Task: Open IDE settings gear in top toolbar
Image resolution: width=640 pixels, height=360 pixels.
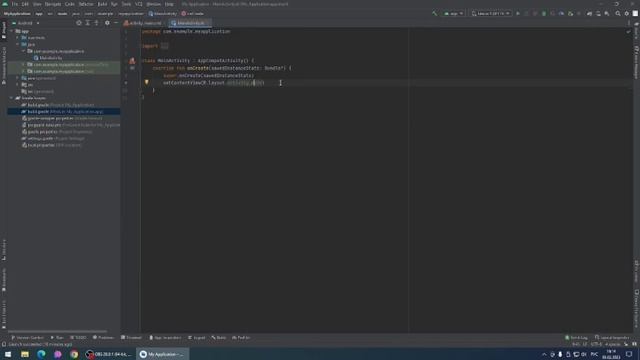Action: [627, 13]
